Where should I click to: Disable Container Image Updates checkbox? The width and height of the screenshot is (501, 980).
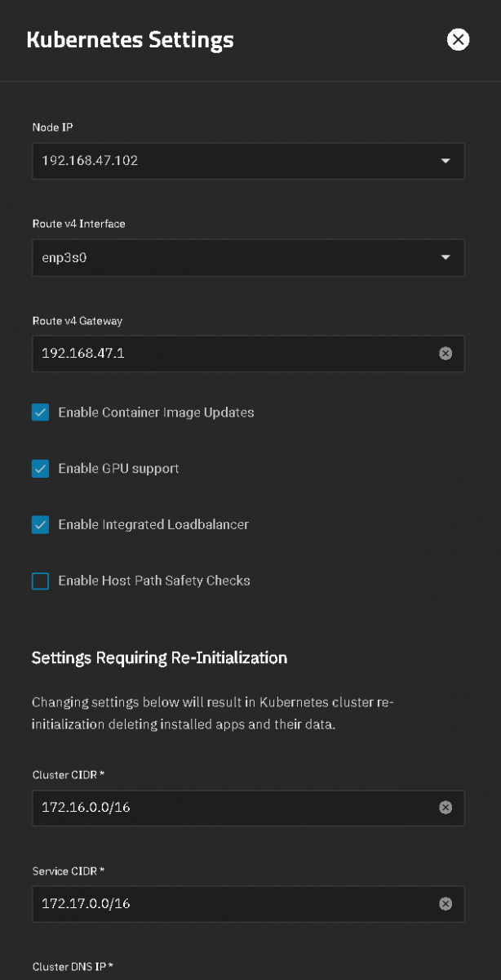40,412
